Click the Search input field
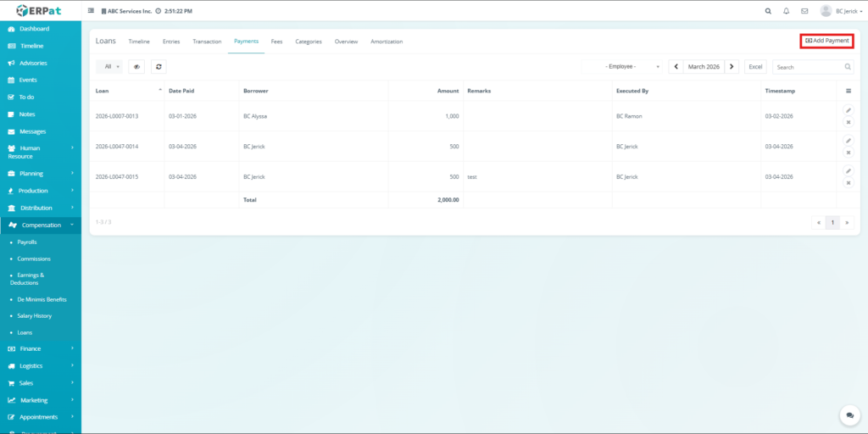This screenshot has height=434, width=868. (808, 66)
